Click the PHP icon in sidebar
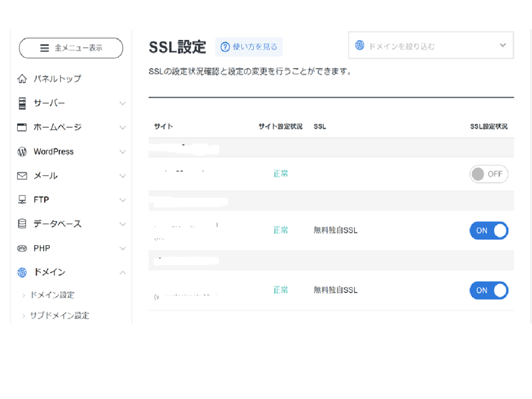 coord(22,248)
